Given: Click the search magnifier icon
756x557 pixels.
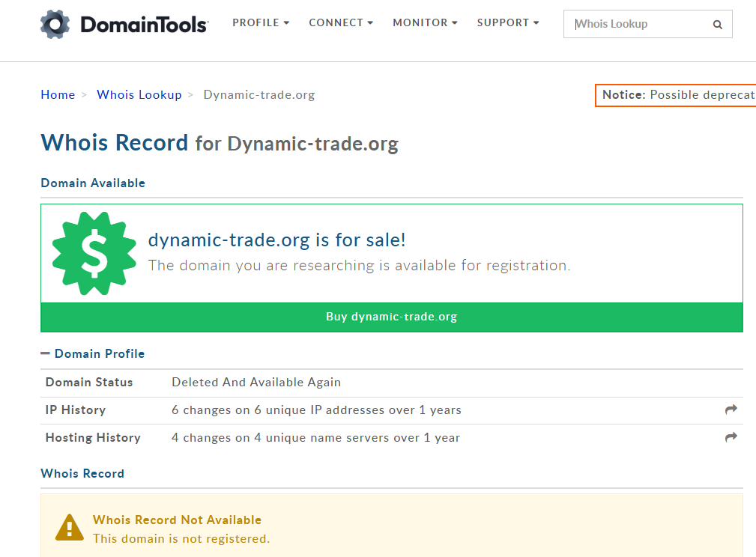Looking at the screenshot, I should 716,24.
